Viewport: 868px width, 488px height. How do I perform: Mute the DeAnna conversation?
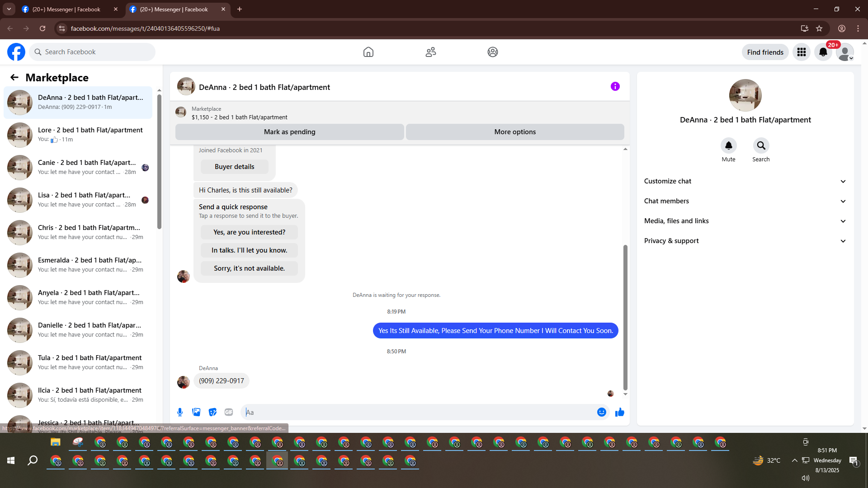tap(728, 146)
